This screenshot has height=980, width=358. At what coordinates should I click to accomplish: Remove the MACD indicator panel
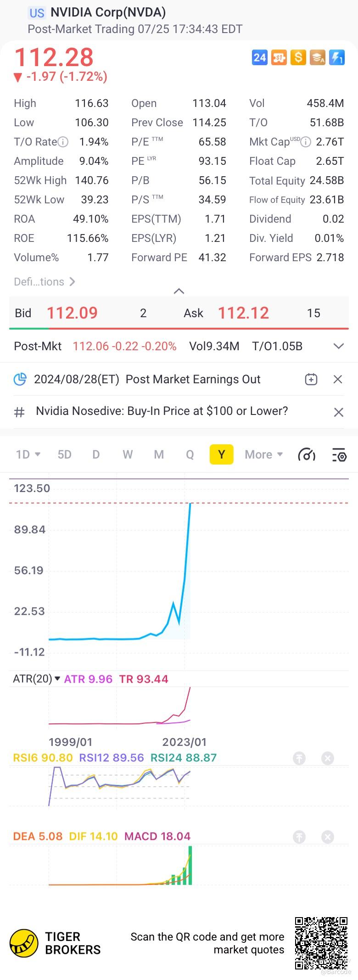tap(328, 837)
